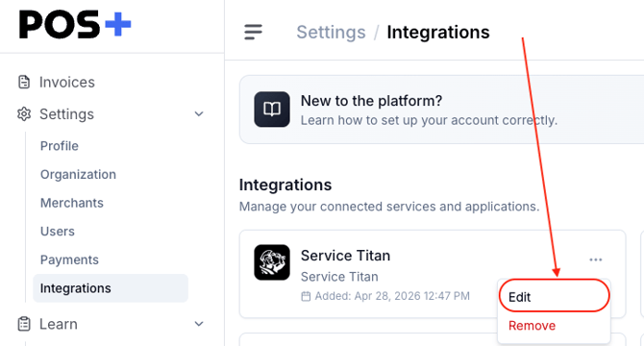The height and width of the screenshot is (346, 644).
Task: Select Integrations in the sidebar
Action: [x=111, y=288]
